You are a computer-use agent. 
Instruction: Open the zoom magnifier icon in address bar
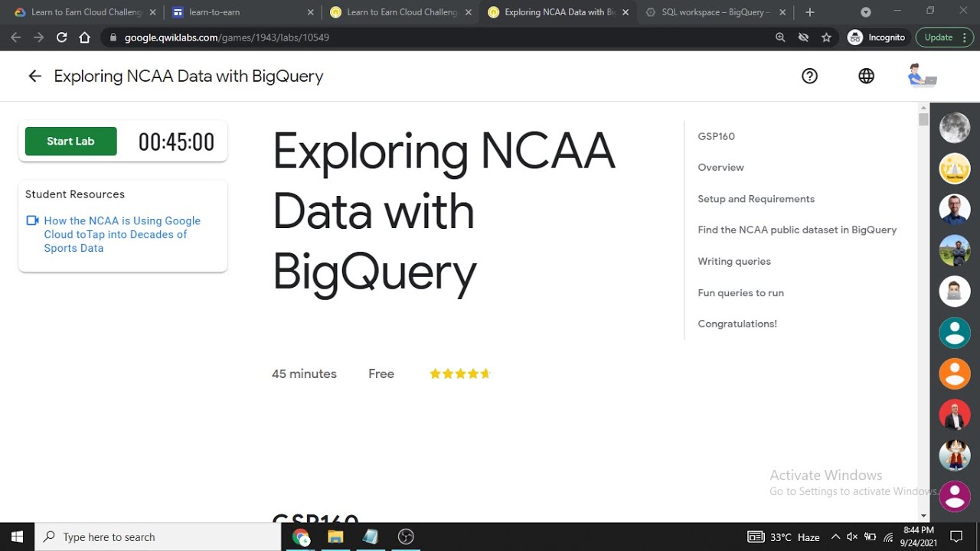click(780, 37)
